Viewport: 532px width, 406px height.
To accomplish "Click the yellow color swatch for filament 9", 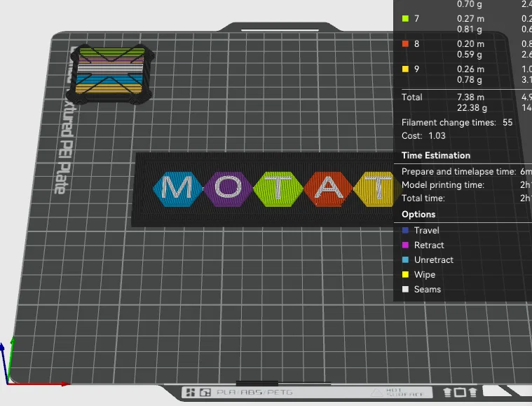I will click(405, 69).
